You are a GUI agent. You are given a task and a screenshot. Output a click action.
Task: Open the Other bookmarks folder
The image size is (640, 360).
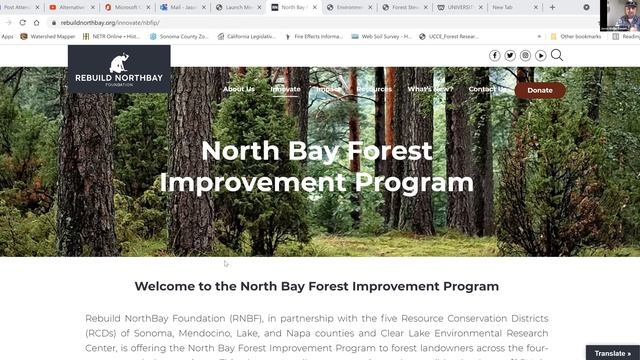(576, 36)
